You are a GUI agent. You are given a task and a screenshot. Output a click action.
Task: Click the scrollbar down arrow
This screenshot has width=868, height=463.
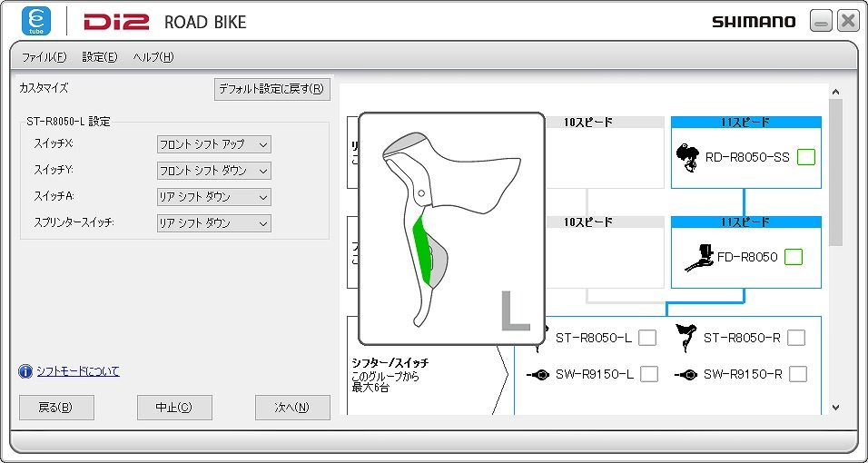pyautogui.click(x=836, y=408)
